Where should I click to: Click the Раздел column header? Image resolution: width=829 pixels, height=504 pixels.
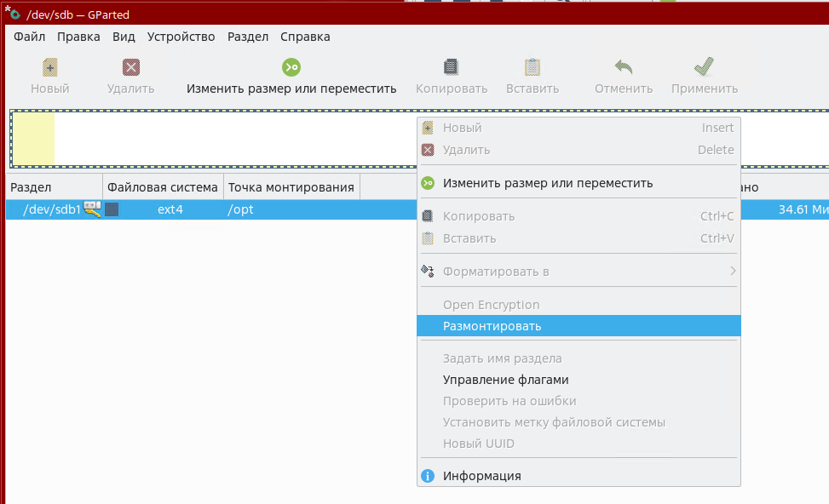(55, 187)
